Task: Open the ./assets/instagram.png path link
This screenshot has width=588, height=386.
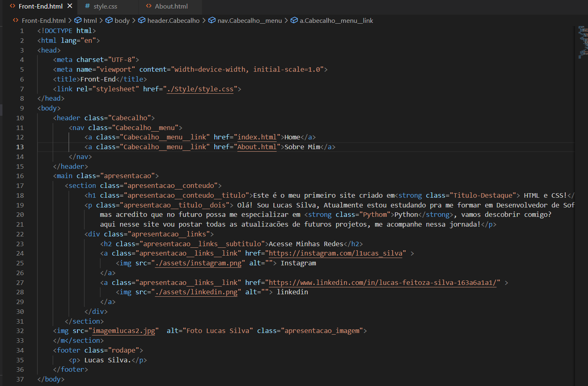Action: click(x=198, y=263)
